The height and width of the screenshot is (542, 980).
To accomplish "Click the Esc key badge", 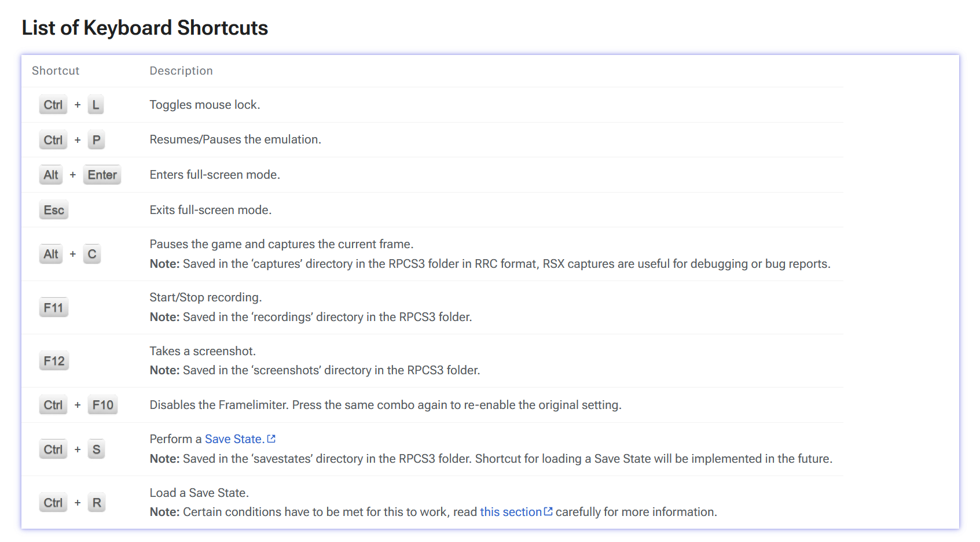I will (x=54, y=210).
